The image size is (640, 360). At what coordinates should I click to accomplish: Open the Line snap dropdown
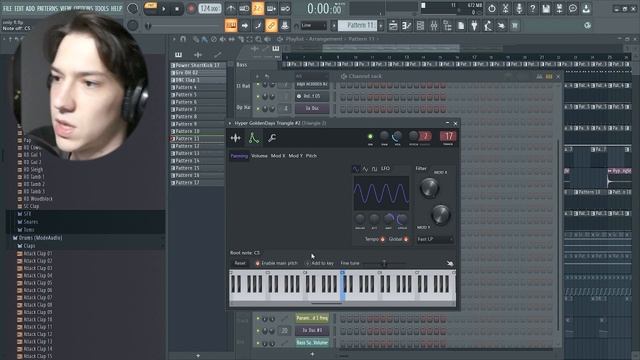pos(314,26)
